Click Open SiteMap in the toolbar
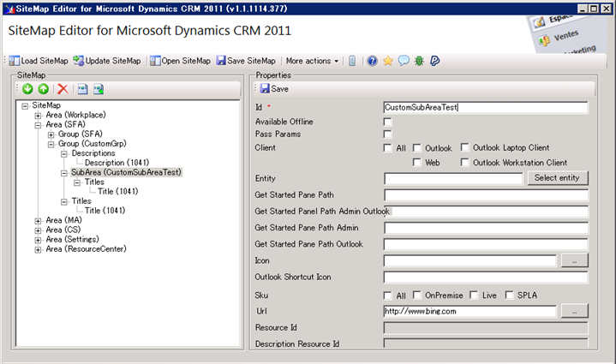 (180, 61)
